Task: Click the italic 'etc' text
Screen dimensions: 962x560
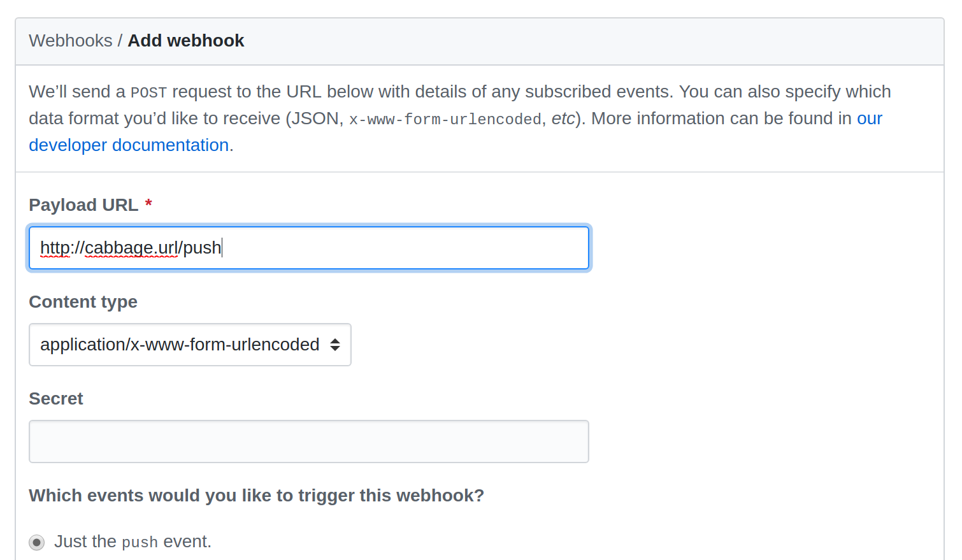Action: (x=563, y=118)
